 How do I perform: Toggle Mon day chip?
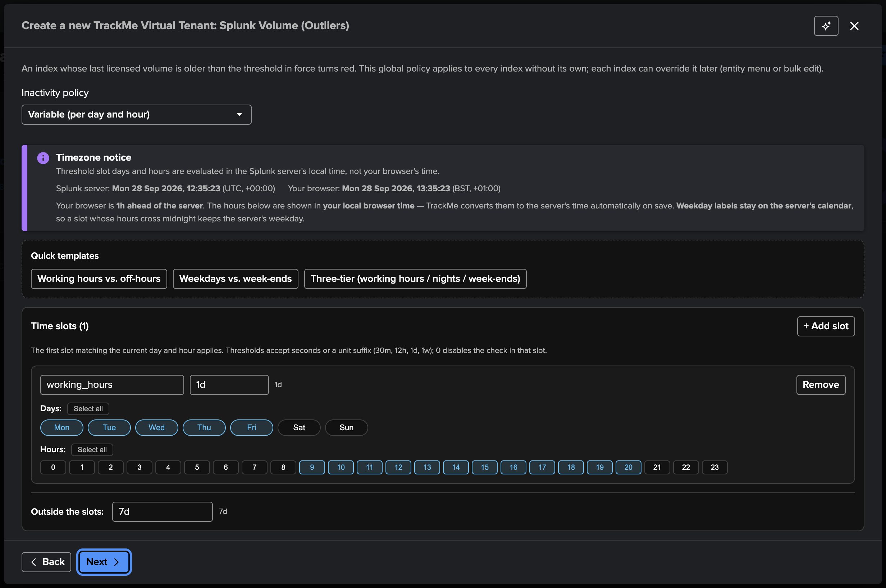62,427
